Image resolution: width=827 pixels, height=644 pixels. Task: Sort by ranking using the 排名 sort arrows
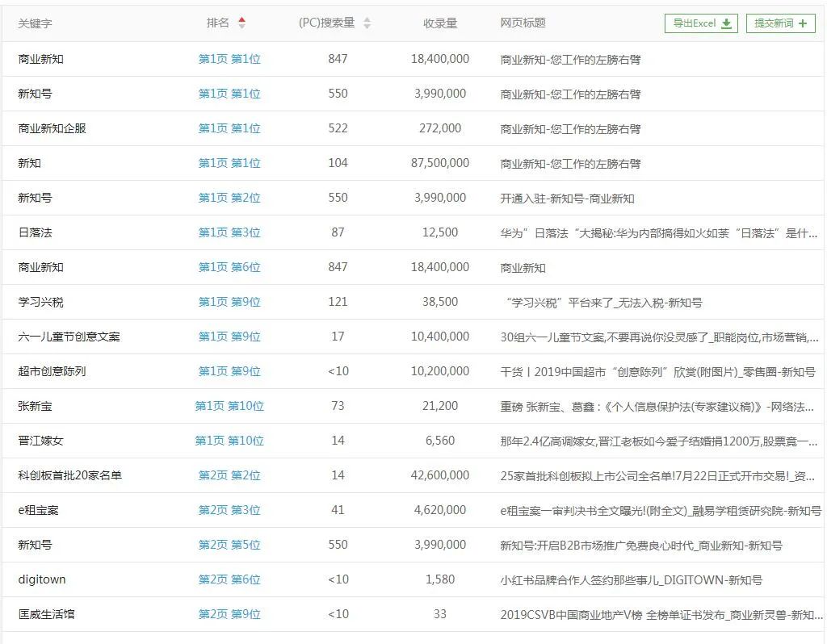(x=241, y=23)
